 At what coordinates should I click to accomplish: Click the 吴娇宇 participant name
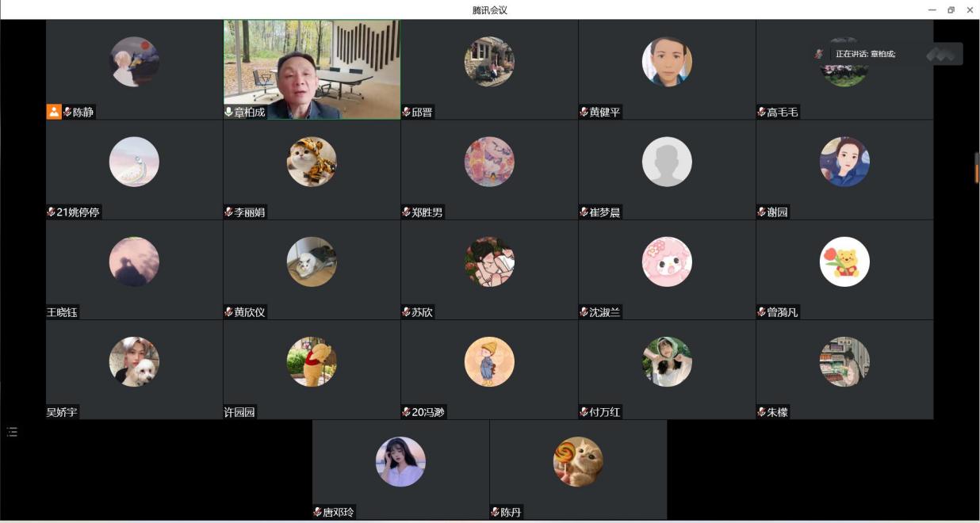point(62,412)
